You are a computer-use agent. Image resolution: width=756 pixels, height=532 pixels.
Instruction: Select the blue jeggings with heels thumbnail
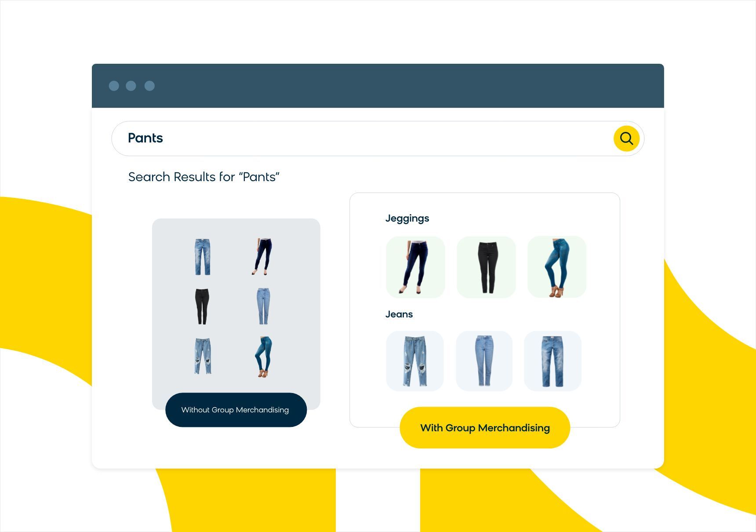point(557,267)
